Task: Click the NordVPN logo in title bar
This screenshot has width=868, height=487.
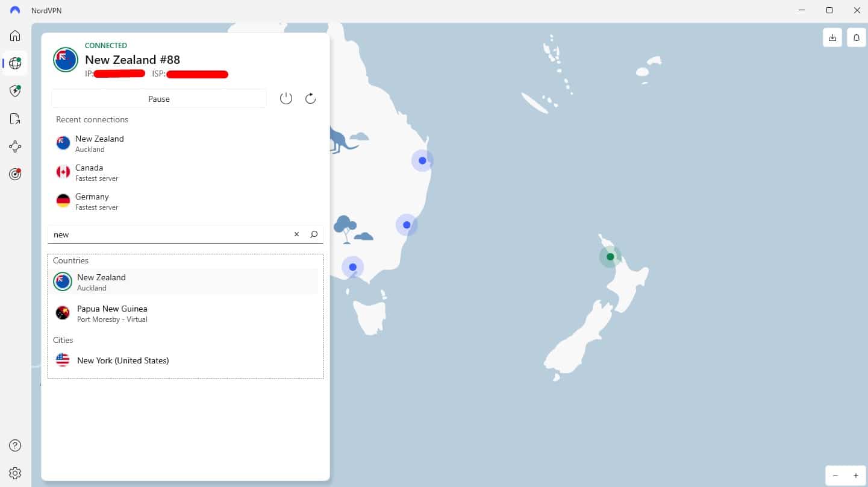Action: (15, 10)
